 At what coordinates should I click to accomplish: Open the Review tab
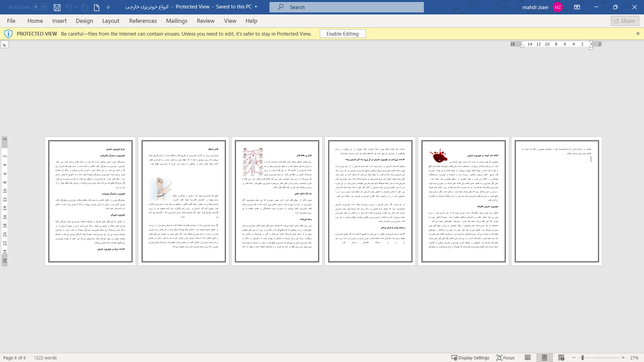coord(206,21)
